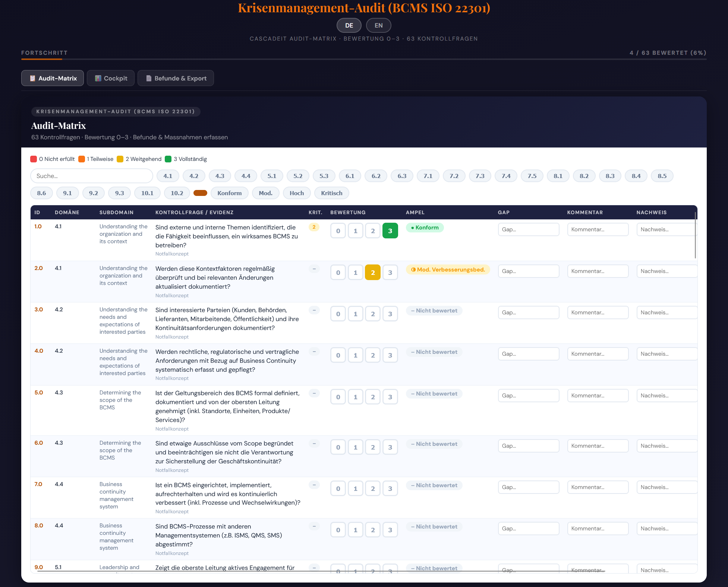Click the Cockpit chart icon
728x587 pixels.
[98, 78]
